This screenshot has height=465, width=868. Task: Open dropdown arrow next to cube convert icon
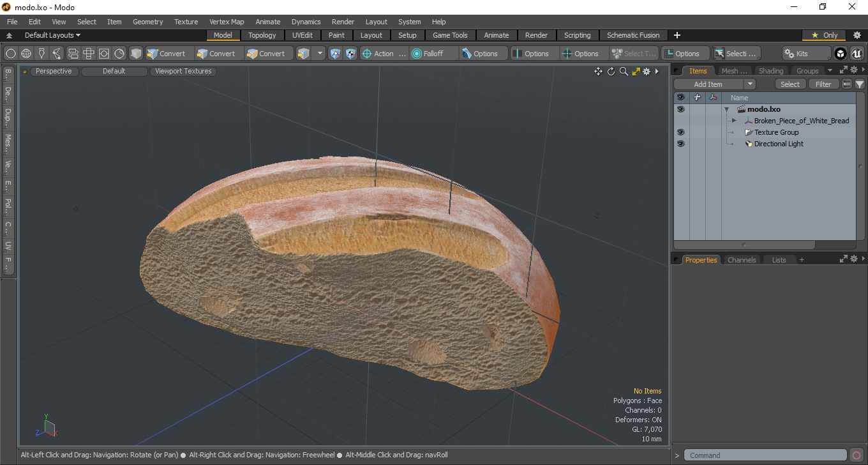click(320, 54)
